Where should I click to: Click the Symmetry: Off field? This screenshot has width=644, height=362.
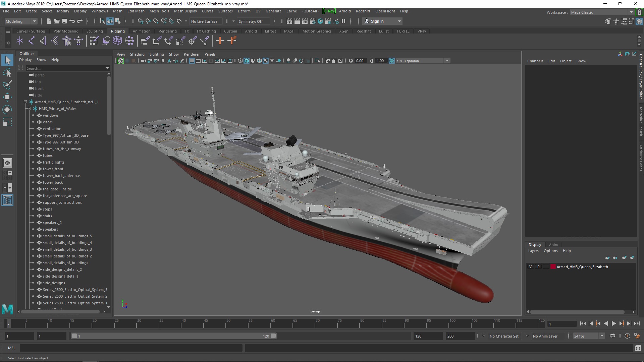(253, 21)
